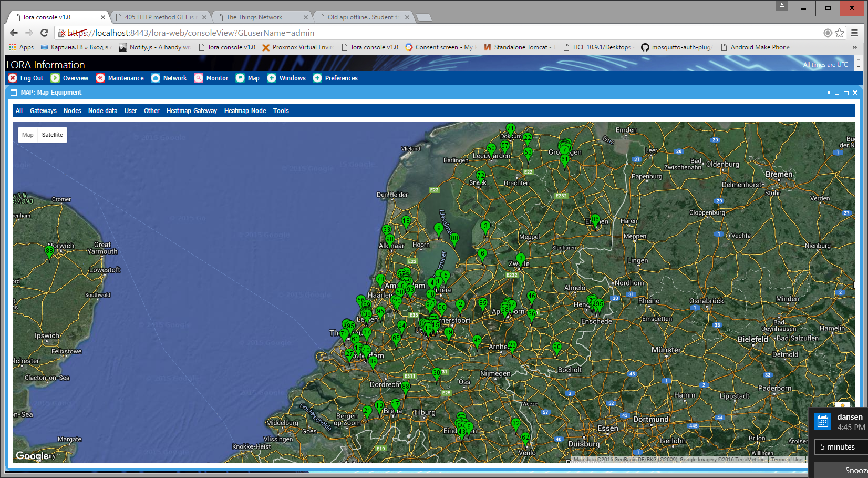Switch map to Map view
Image resolution: width=868 pixels, height=478 pixels.
(28, 135)
